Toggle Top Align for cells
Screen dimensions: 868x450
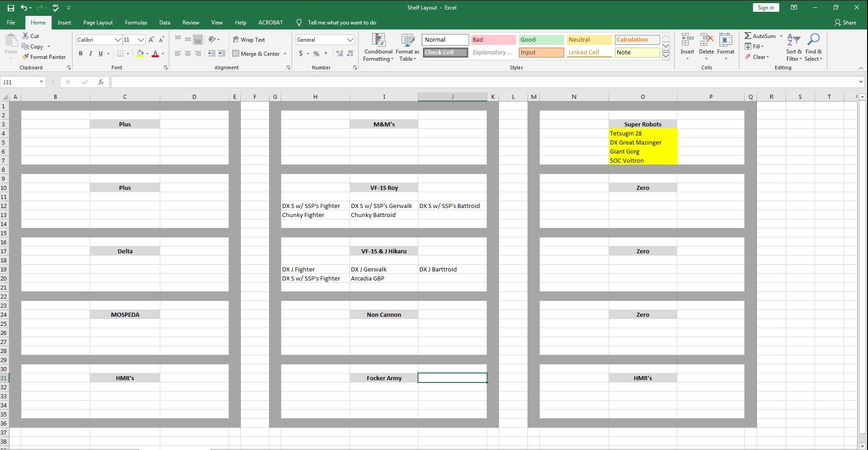(178, 40)
